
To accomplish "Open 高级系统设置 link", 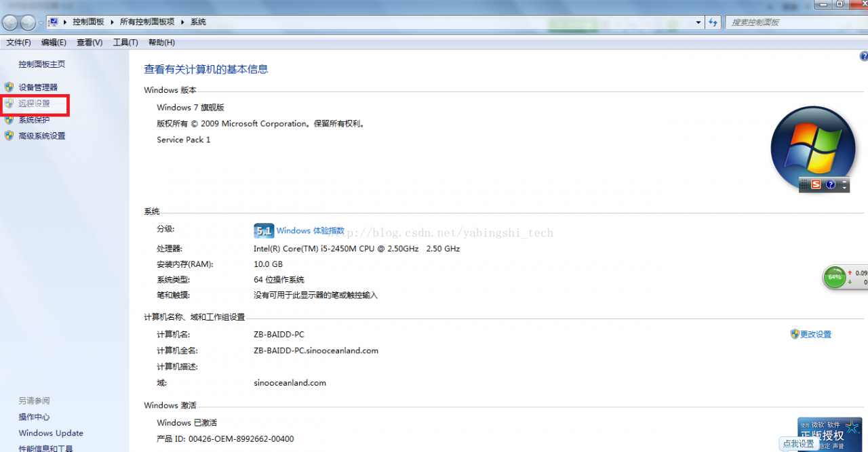I will click(42, 136).
